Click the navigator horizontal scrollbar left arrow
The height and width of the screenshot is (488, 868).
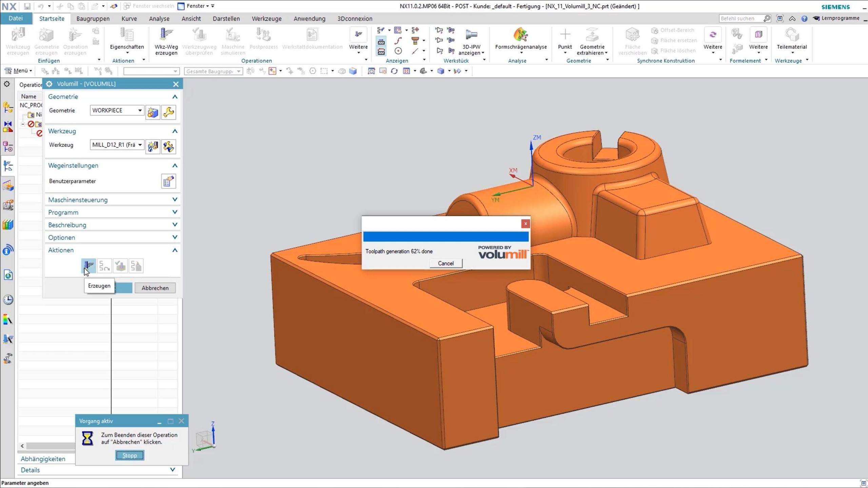pyautogui.click(x=22, y=446)
